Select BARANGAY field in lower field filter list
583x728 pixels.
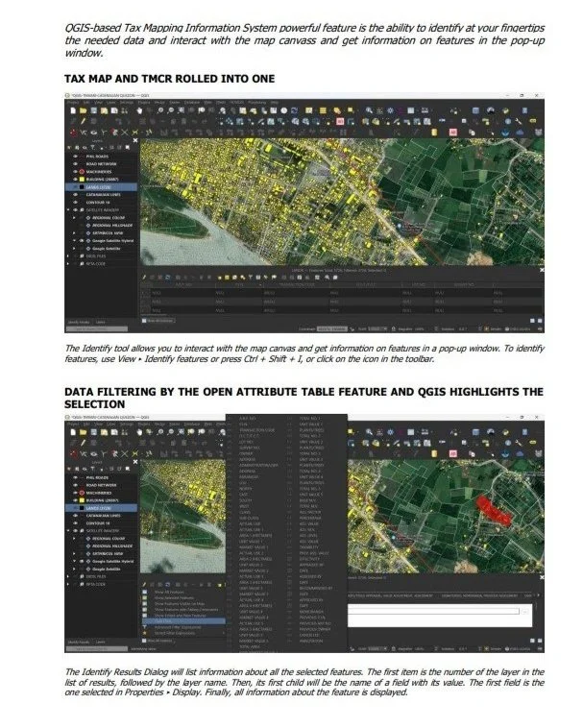249,476
